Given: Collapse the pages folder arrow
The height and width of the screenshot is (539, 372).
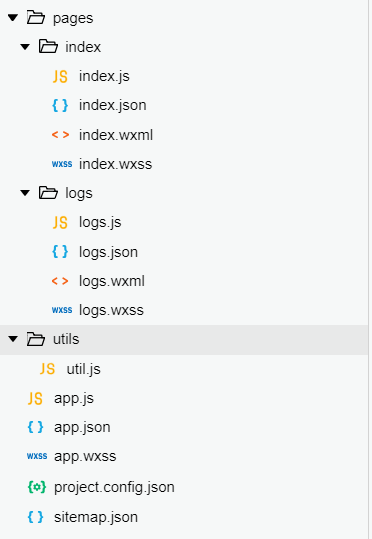Looking at the screenshot, I should click(13, 18).
